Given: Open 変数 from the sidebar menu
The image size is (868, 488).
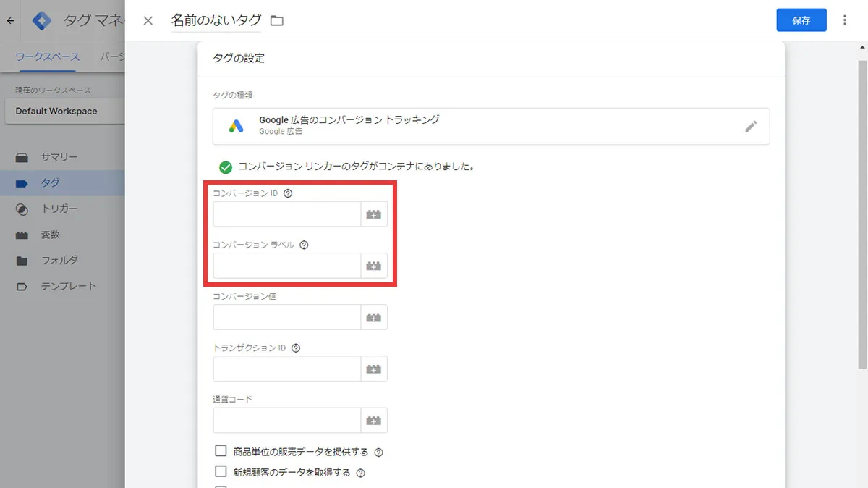Looking at the screenshot, I should (x=51, y=235).
